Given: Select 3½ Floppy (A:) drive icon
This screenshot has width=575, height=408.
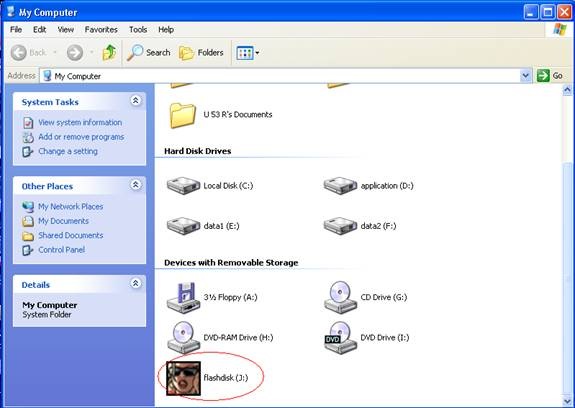Looking at the screenshot, I should click(x=183, y=298).
